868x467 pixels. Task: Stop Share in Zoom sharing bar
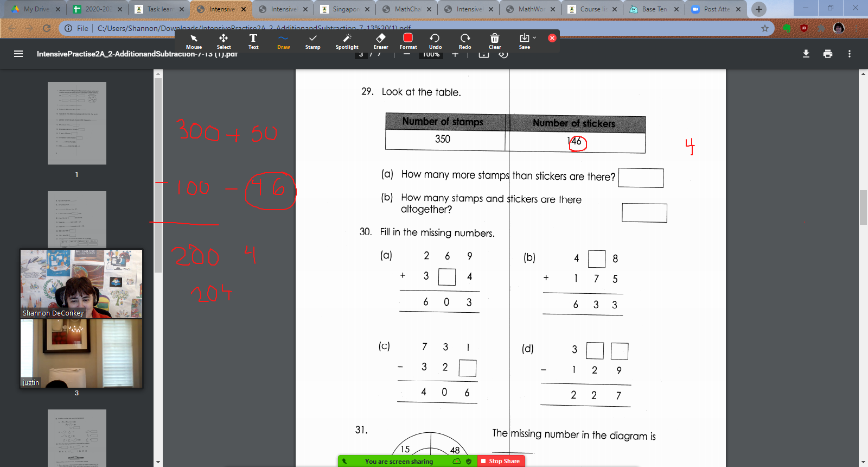(500, 461)
